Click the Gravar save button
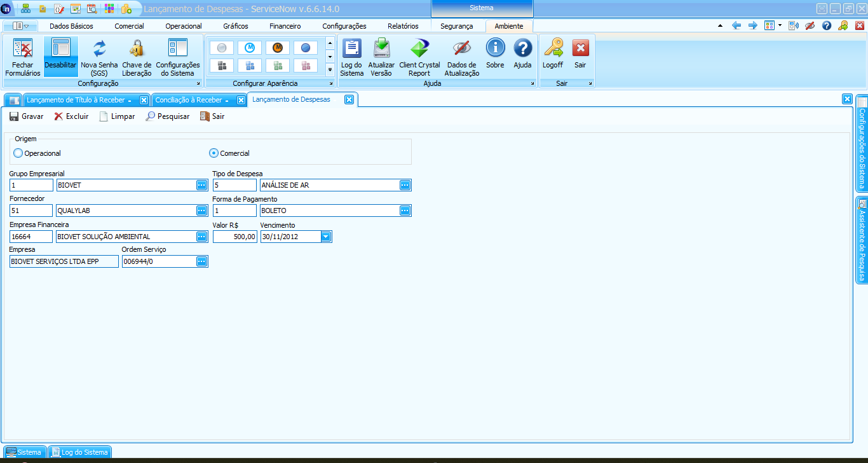Screen dimensions: 868x463 [x=27, y=116]
